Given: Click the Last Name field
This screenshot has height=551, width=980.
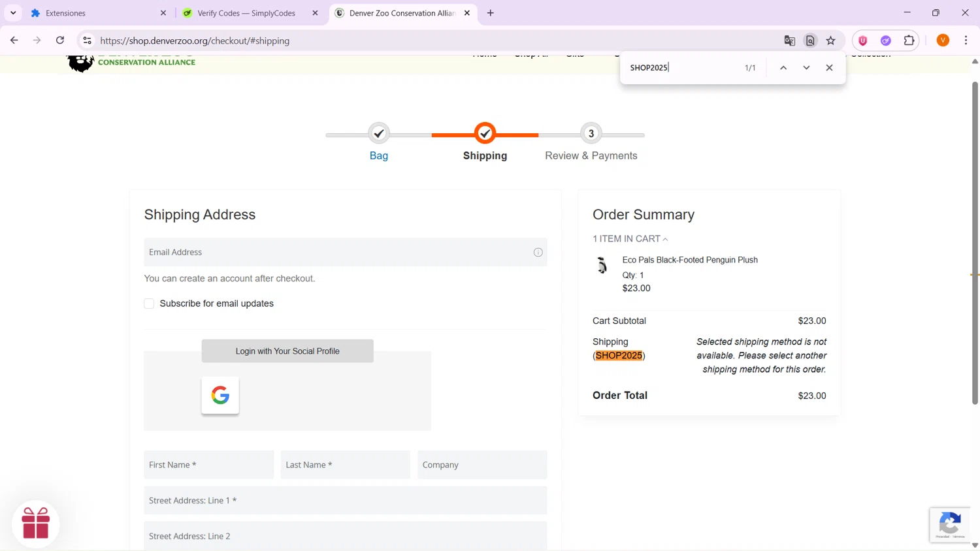Looking at the screenshot, I should (346, 465).
